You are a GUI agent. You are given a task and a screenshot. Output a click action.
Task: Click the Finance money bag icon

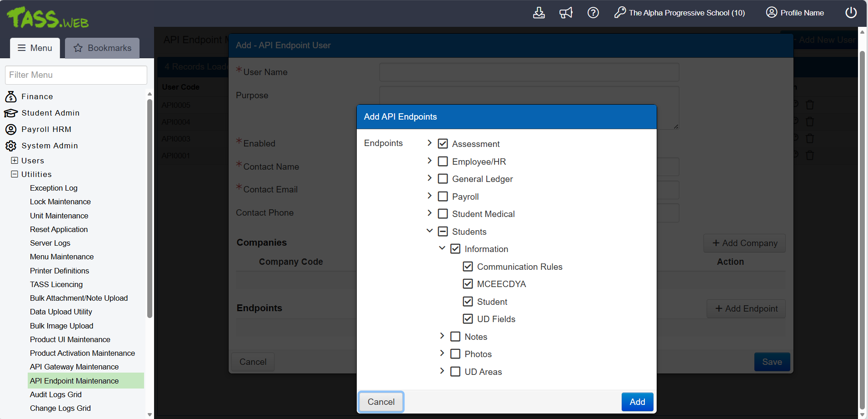[11, 96]
